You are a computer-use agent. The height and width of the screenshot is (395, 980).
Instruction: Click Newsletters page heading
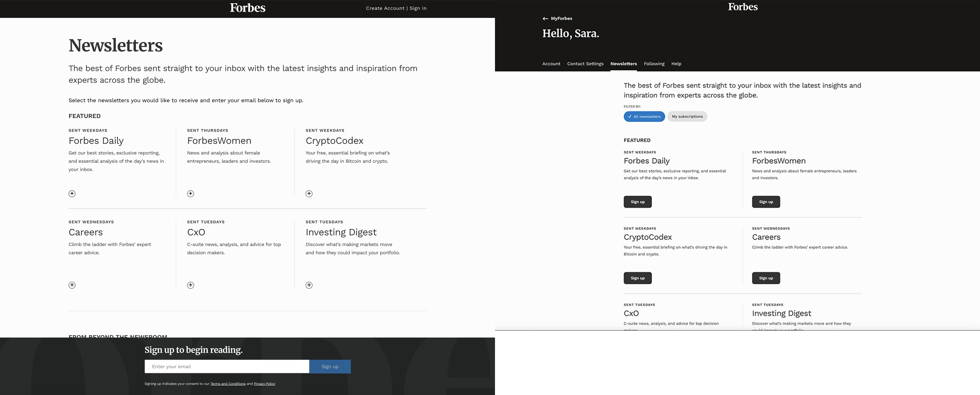pos(115,45)
